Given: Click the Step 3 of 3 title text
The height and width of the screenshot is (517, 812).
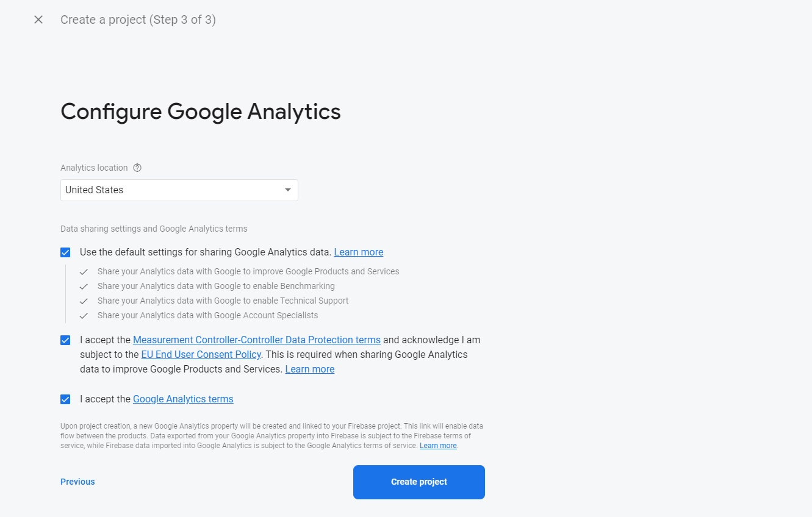Looking at the screenshot, I should pos(138,20).
